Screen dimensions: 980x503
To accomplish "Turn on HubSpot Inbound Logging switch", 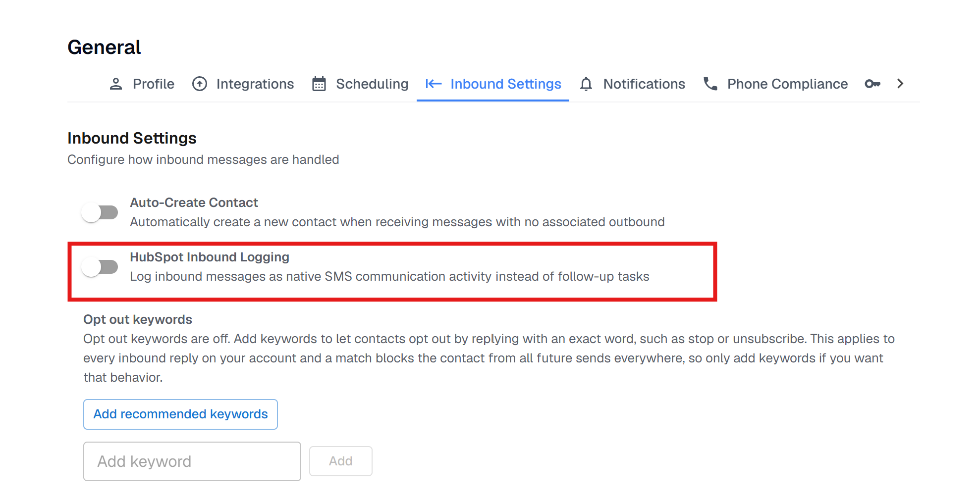I will (100, 267).
